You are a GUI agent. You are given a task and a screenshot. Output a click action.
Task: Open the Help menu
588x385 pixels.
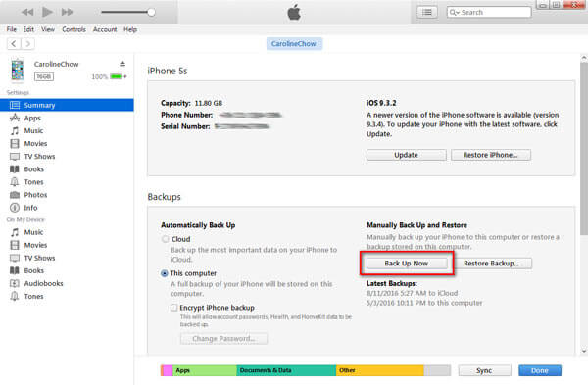click(x=130, y=29)
